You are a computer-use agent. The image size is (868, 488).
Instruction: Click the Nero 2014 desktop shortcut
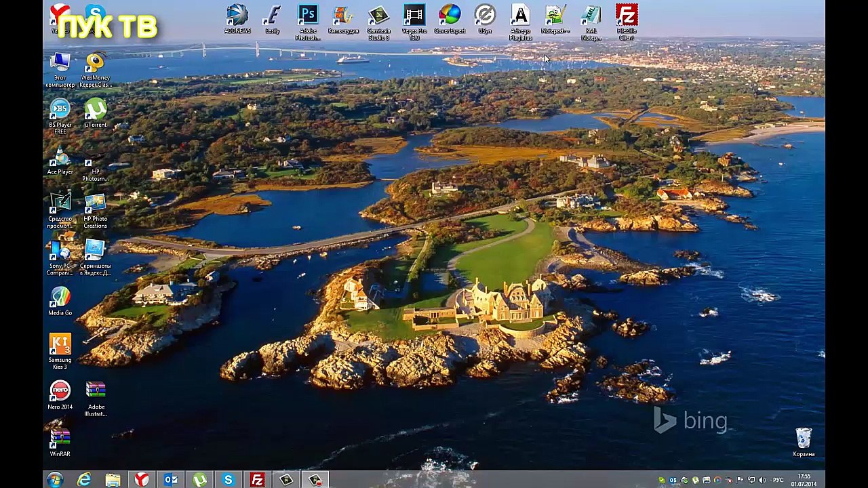(x=60, y=392)
